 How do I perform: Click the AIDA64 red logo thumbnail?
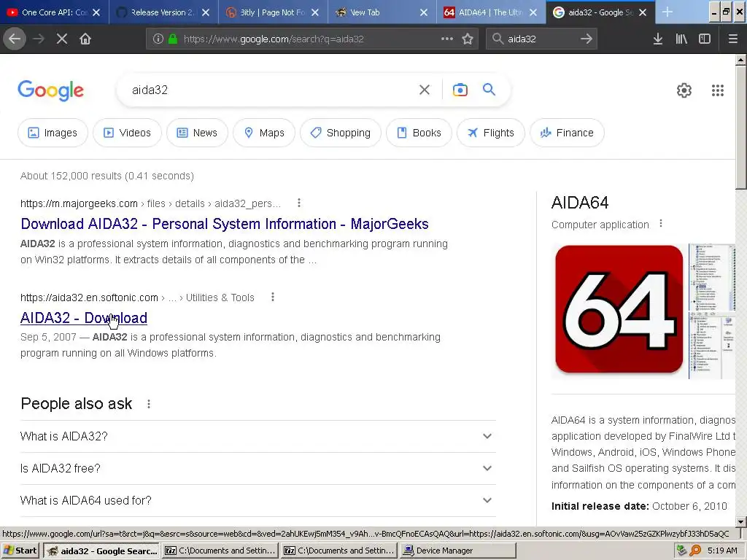pos(619,309)
